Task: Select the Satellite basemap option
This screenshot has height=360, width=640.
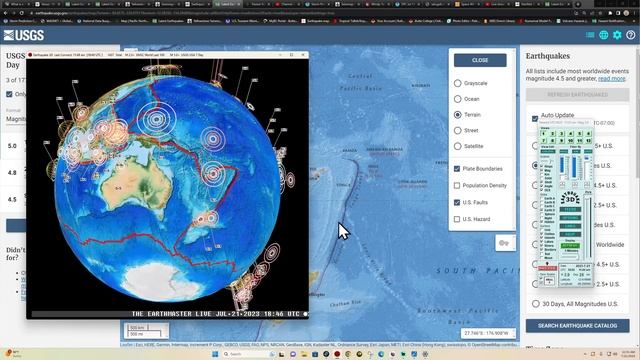Action: tap(458, 146)
